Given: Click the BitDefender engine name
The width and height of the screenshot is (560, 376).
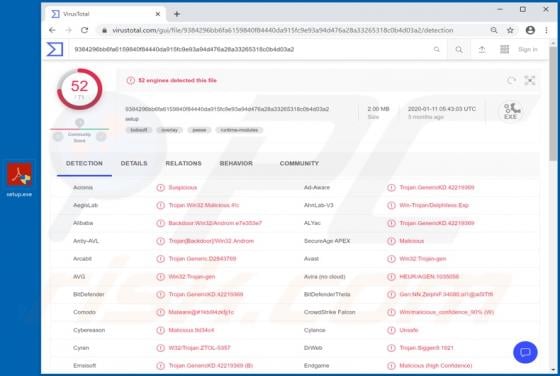Looking at the screenshot, I should 89,295.
